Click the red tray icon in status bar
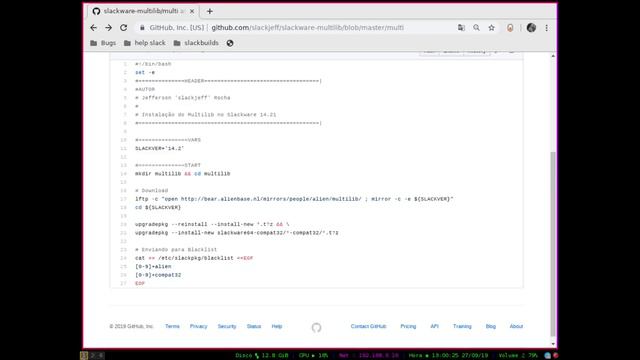The width and height of the screenshot is (640, 360). click(x=556, y=356)
